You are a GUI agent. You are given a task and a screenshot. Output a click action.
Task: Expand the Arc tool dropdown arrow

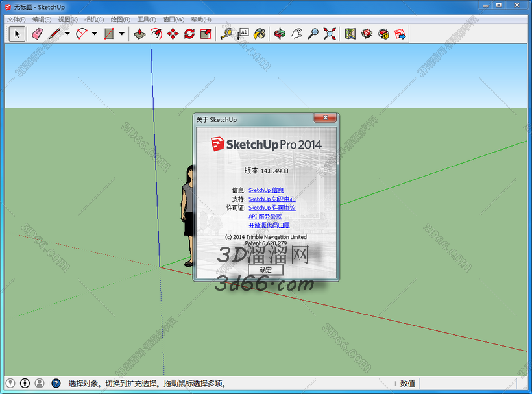94,34
